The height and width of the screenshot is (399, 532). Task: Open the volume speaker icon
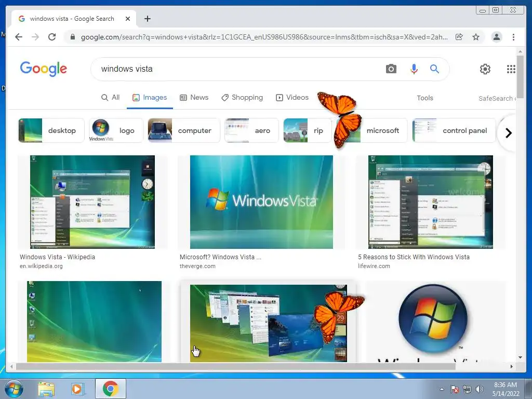point(480,389)
